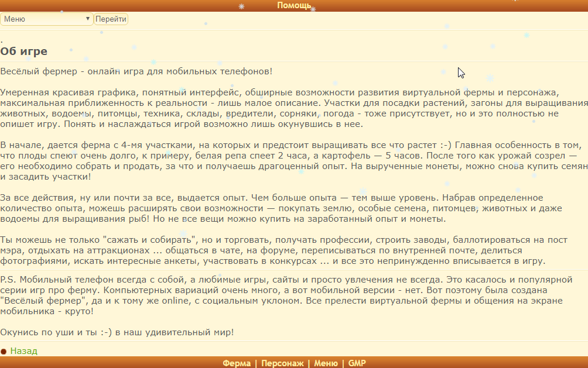
Task: Go back via the Назад link
Action: click(x=23, y=351)
